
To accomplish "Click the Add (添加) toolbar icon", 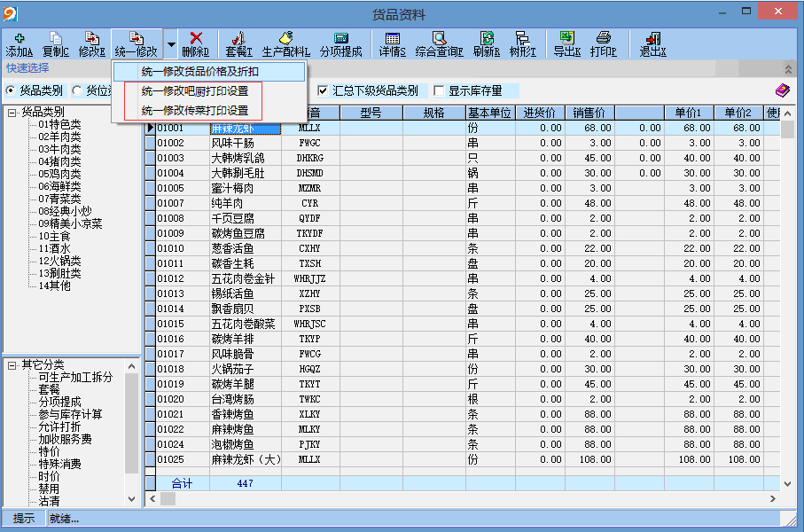I will [20, 39].
